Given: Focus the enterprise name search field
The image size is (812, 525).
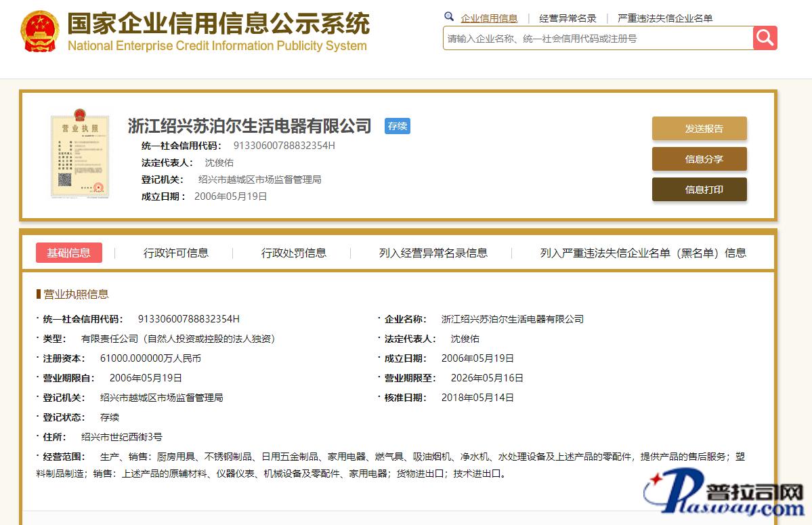Looking at the screenshot, I should click(x=597, y=39).
